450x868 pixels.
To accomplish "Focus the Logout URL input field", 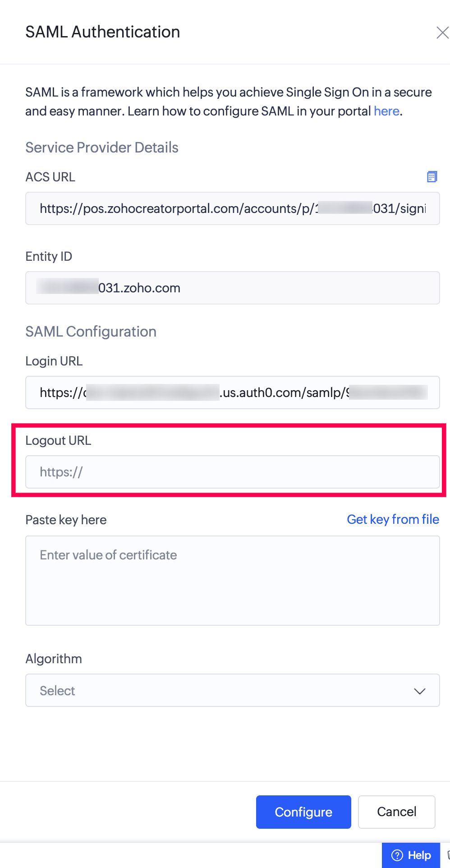I will (x=232, y=472).
